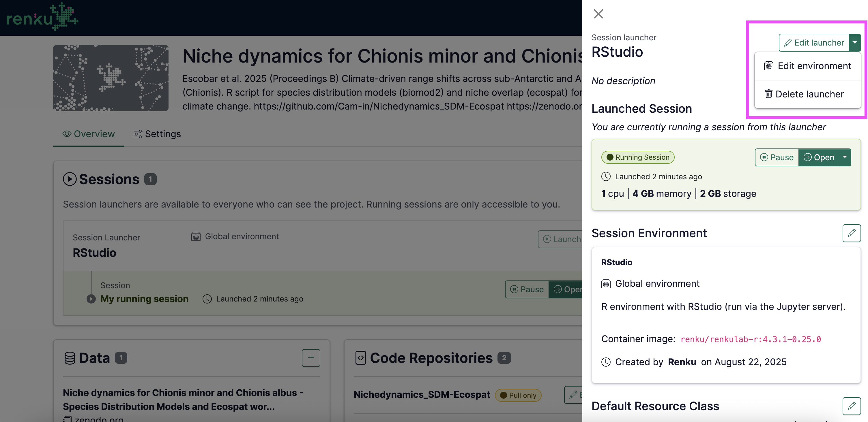Click the Global environment label in side panel
Viewport: 868px width, 422px height.
pos(657,284)
